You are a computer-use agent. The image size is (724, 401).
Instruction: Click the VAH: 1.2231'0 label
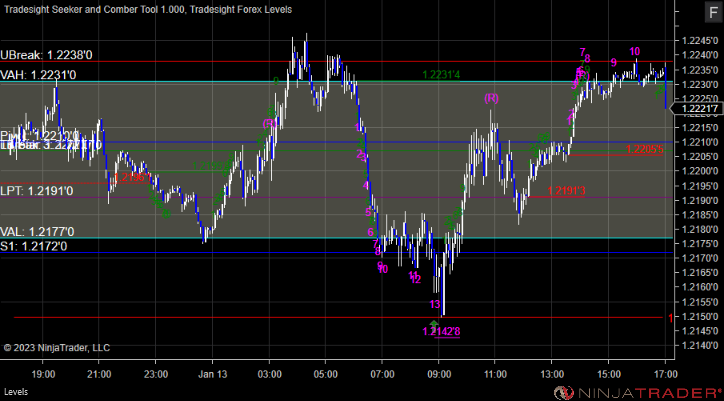click(x=38, y=75)
